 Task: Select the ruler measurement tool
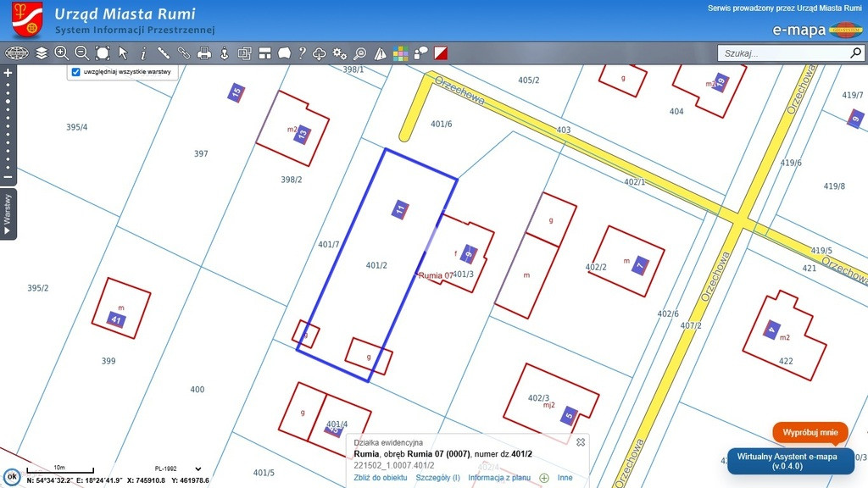click(x=164, y=53)
